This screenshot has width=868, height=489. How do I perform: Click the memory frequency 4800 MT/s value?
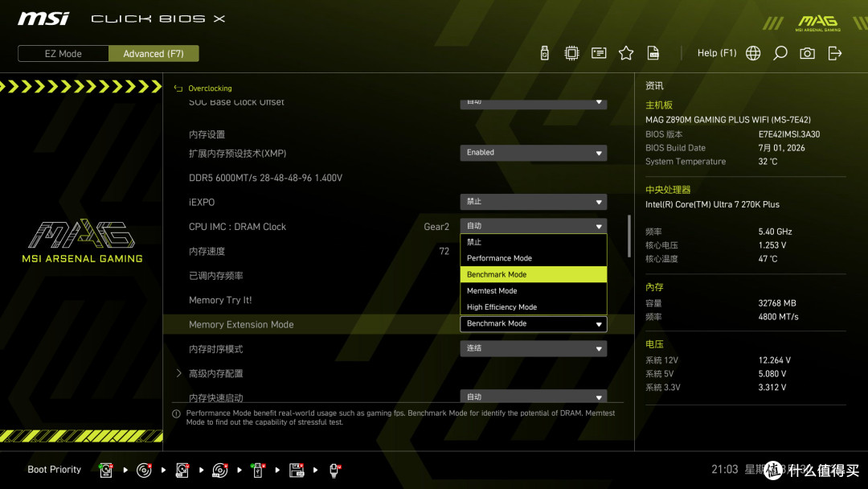(778, 317)
